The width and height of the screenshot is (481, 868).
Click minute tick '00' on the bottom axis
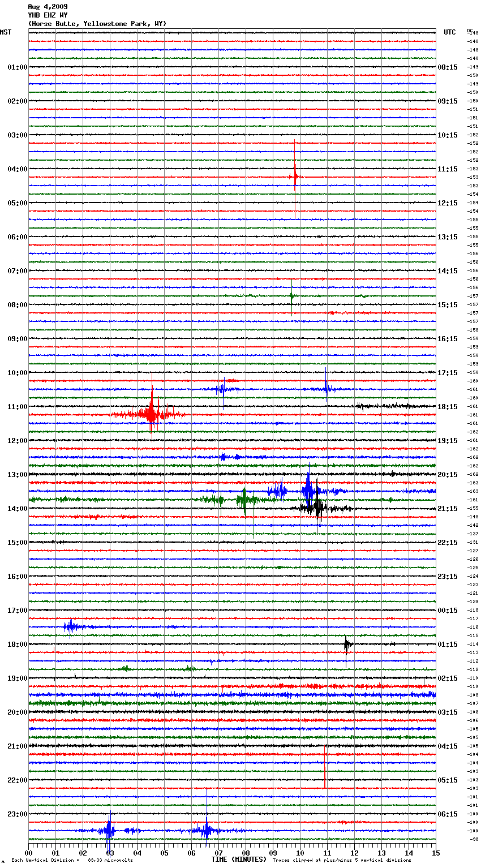[x=28, y=853]
